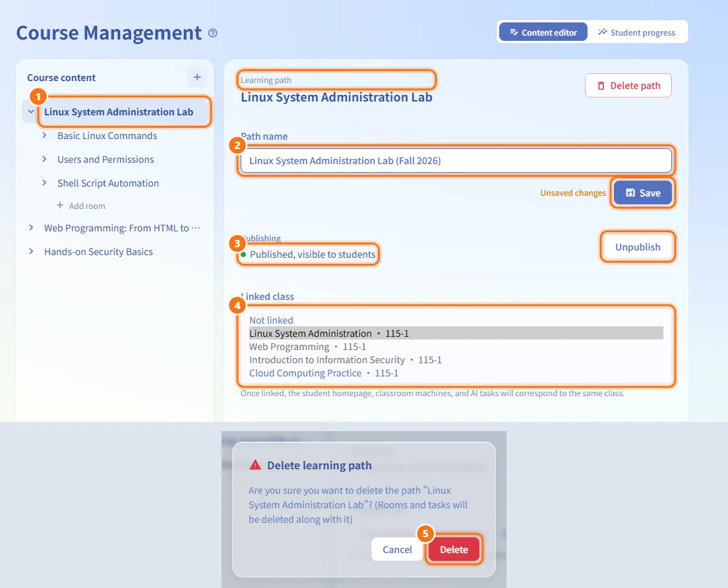Screen dimensions: 728x588
Task: Switch to Student progress tab
Action: (636, 32)
